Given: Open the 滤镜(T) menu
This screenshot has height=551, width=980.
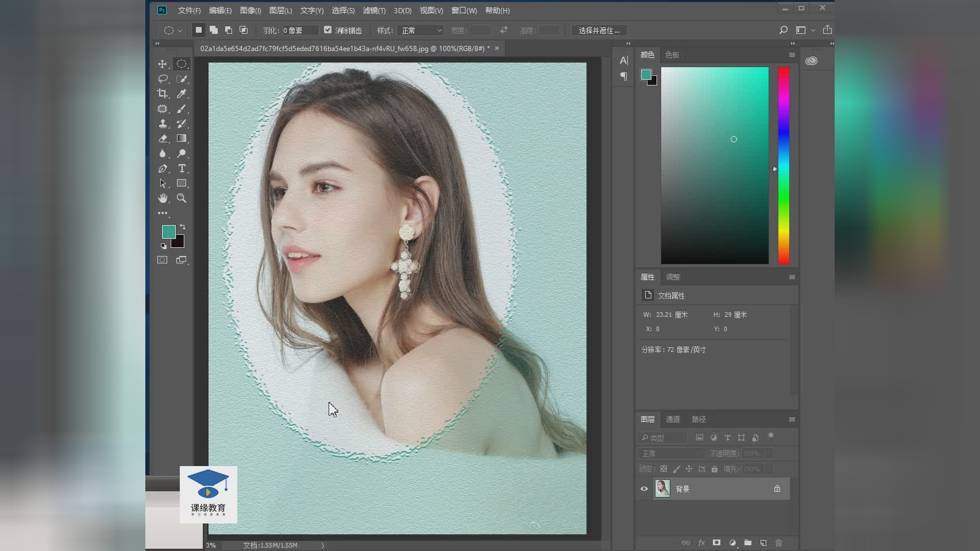Looking at the screenshot, I should 374,10.
